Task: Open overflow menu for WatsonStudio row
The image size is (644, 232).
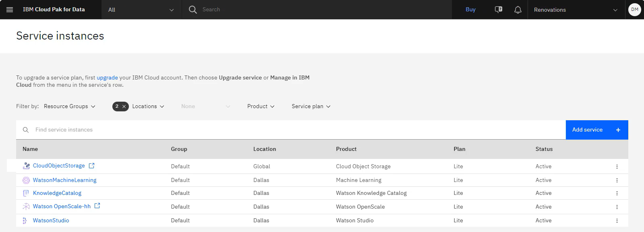Action: 617,221
